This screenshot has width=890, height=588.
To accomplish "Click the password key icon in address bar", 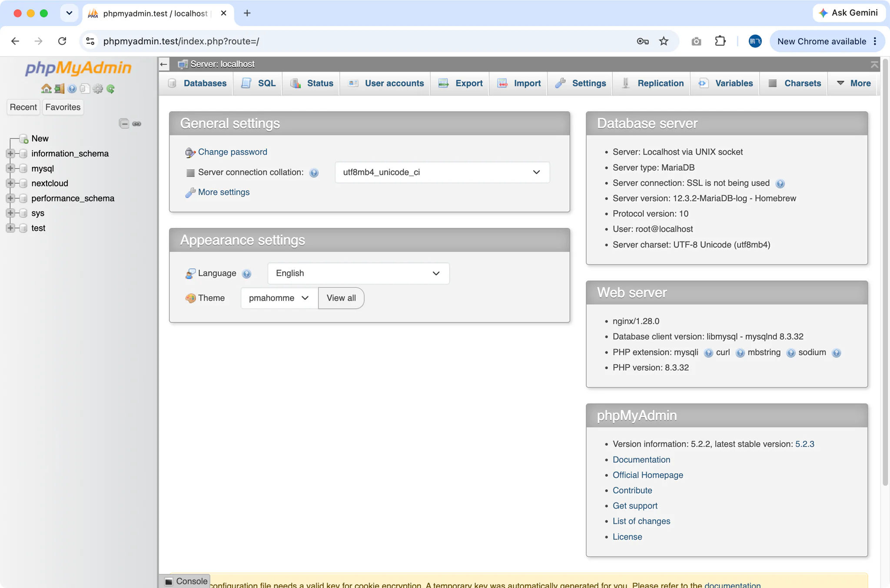I will coord(643,41).
